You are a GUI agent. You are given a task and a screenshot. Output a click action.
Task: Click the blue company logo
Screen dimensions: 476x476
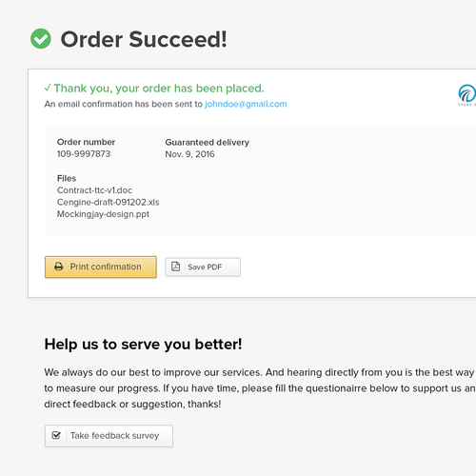pyautogui.click(x=467, y=94)
